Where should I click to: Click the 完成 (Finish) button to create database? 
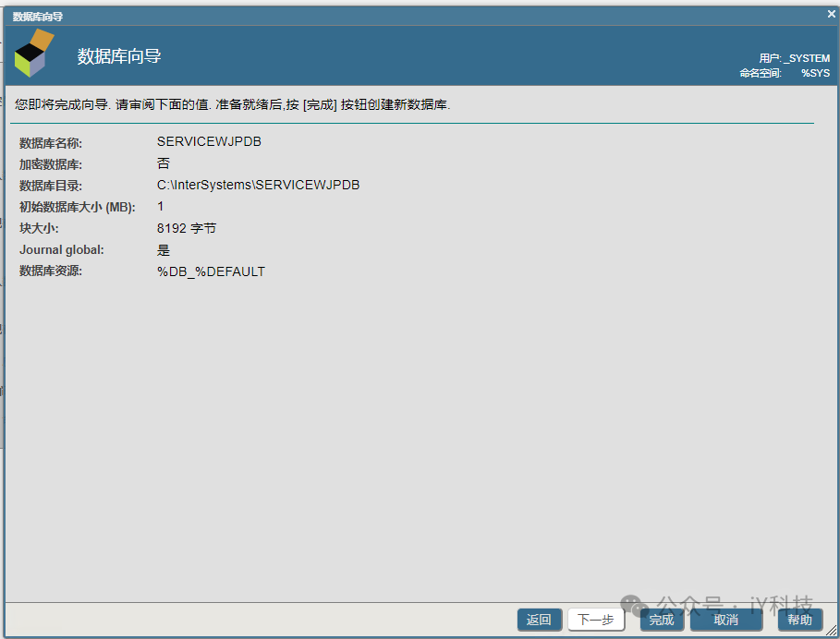click(662, 620)
